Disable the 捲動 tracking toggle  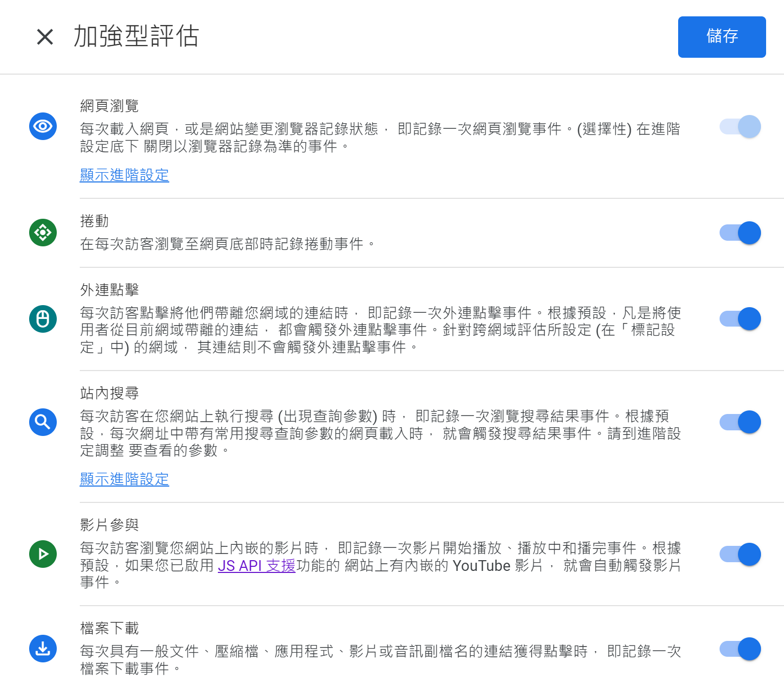[740, 233]
